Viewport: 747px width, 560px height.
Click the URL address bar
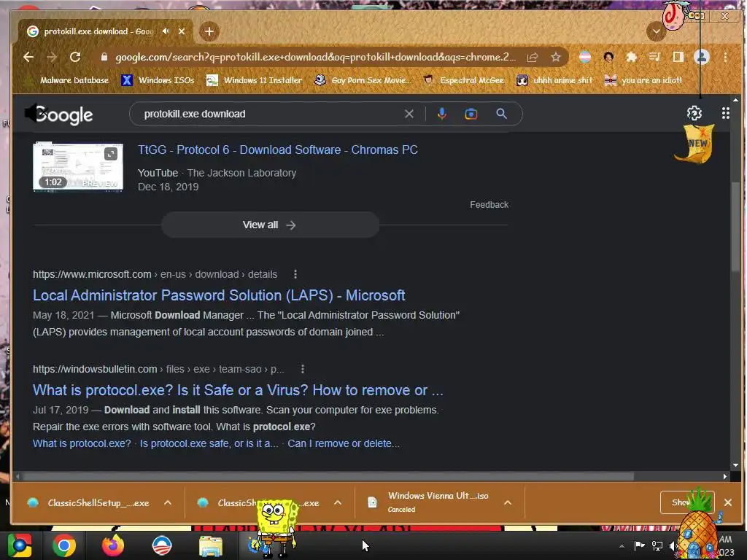(x=315, y=57)
